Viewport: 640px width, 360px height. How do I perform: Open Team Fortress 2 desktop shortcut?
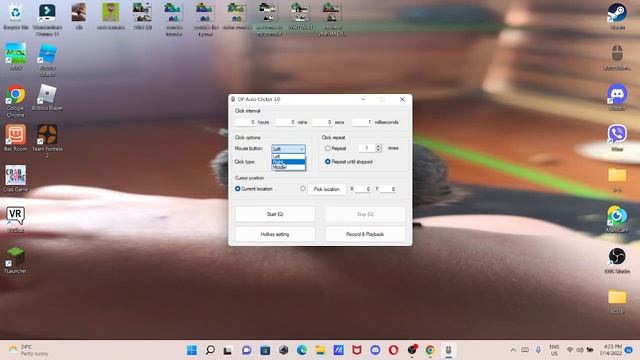tap(47, 141)
